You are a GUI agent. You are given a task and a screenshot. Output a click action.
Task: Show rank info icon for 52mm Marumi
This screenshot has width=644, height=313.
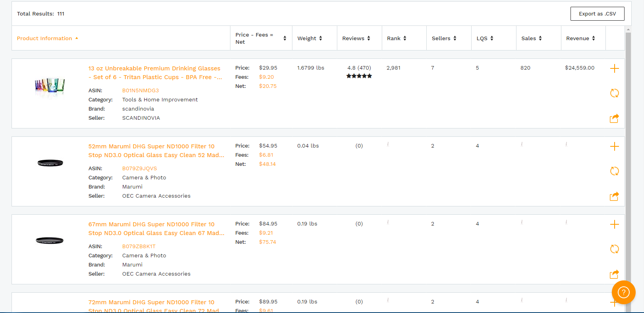click(x=388, y=144)
